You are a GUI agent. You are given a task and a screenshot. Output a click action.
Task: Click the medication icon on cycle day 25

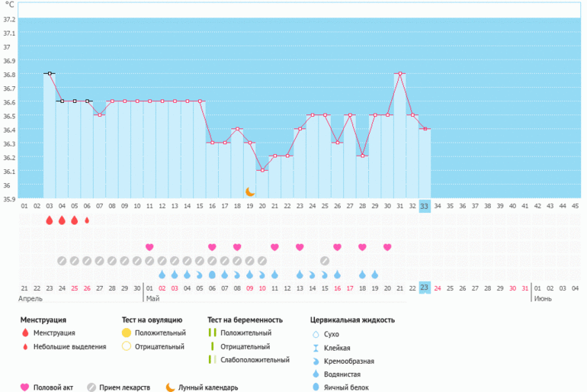pos(325,261)
